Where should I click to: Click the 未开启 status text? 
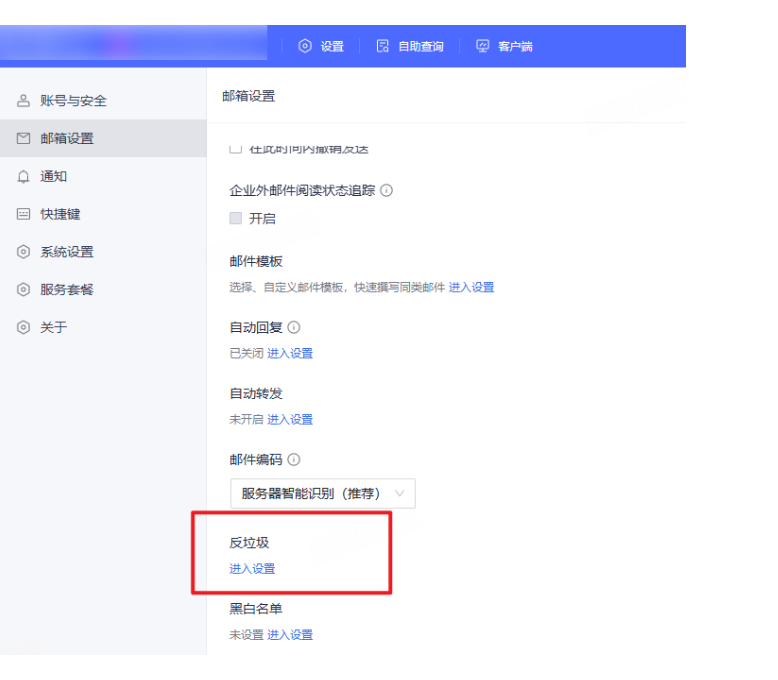pyautogui.click(x=247, y=419)
